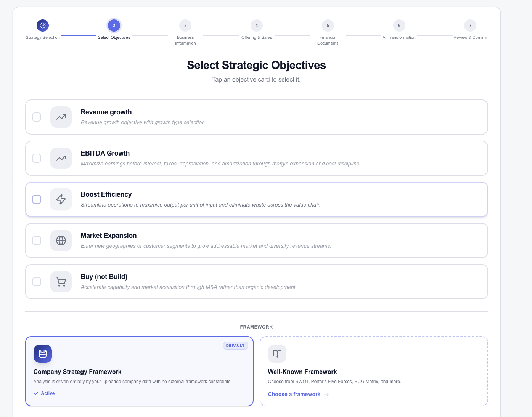Click the EBITDA Growth card title

point(105,153)
